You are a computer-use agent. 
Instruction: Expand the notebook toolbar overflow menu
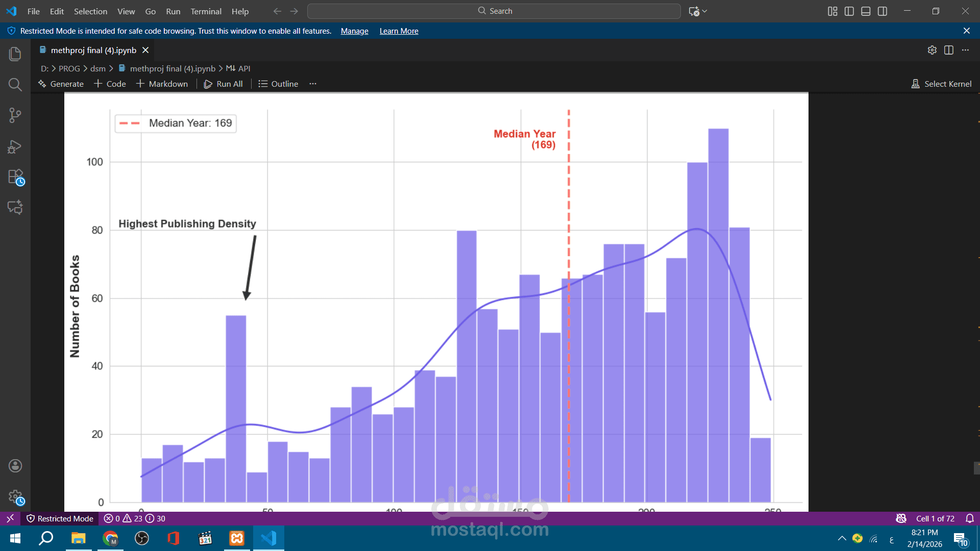313,84
